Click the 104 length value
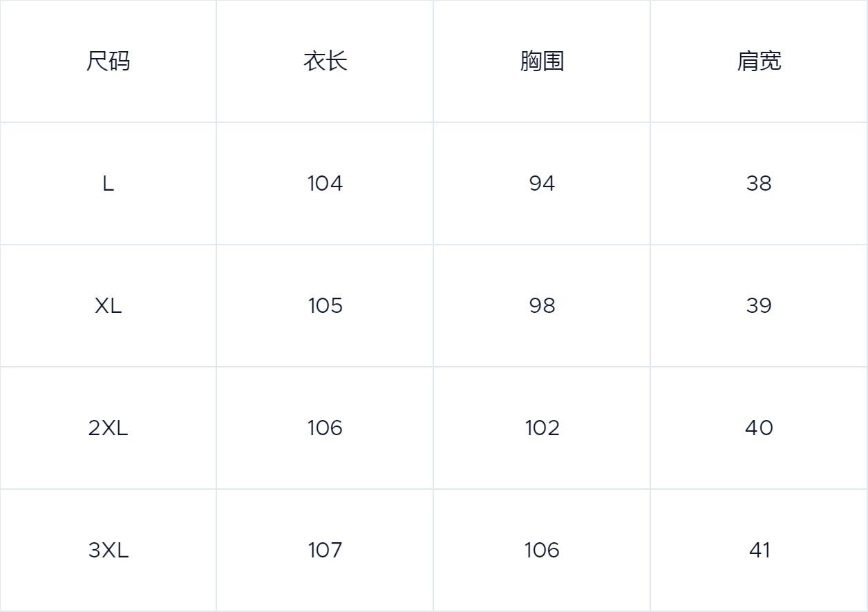Screen dimensions: 868x612 point(325,184)
